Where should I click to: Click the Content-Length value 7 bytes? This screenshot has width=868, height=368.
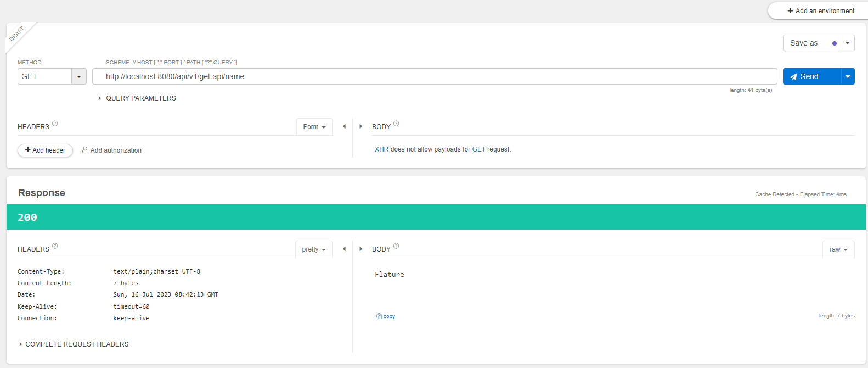point(126,283)
